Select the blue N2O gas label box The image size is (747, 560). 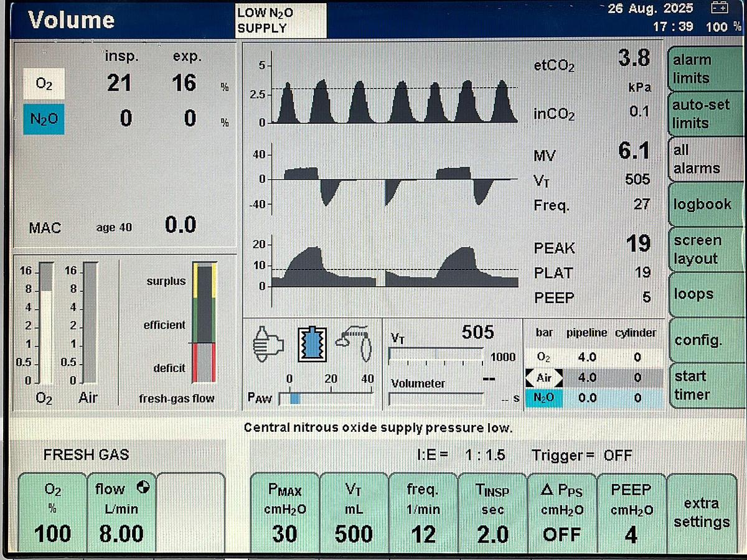pyautogui.click(x=44, y=118)
